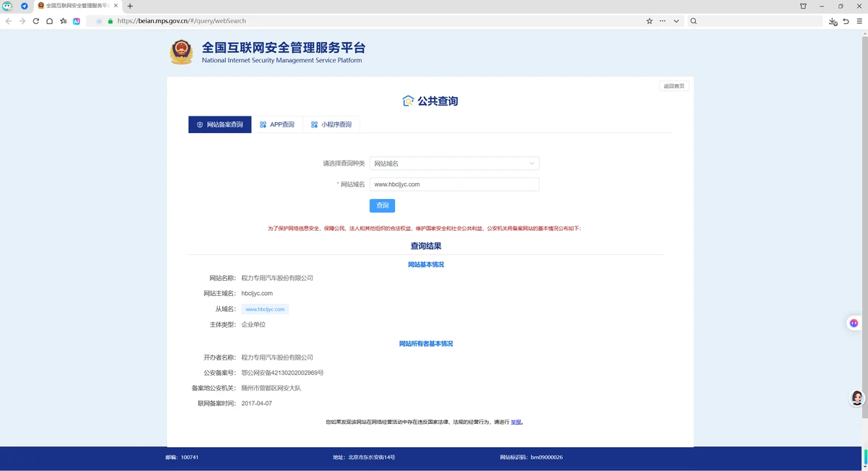Click the AI assistant toolbar icon
The image size is (868, 471).
tap(77, 21)
